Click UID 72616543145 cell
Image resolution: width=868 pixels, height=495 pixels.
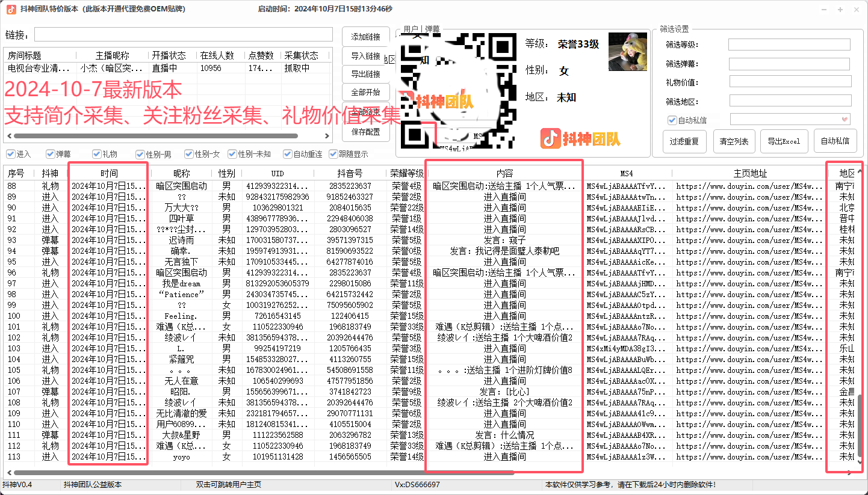[277, 316]
